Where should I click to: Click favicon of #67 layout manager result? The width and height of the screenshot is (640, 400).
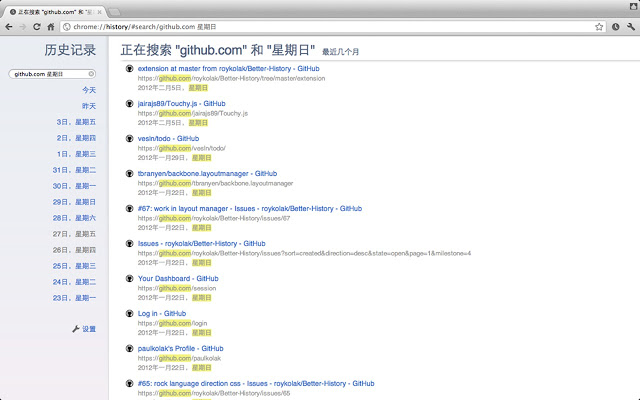tap(129, 209)
